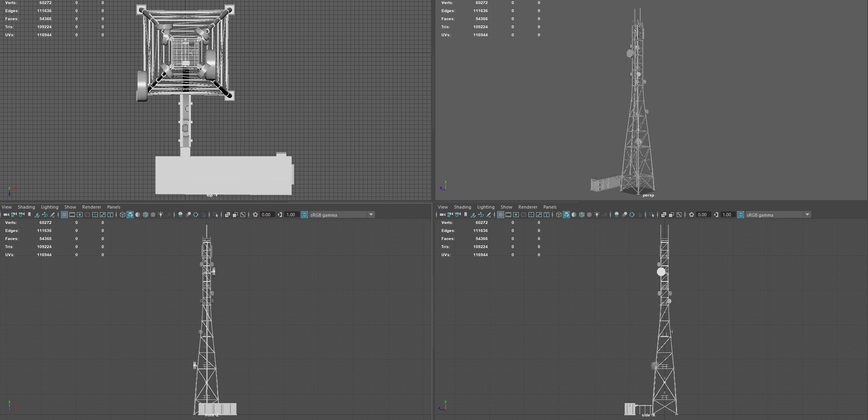Click Select Camera icon in side panel toolbar
This screenshot has width=868, height=420.
coord(442,215)
